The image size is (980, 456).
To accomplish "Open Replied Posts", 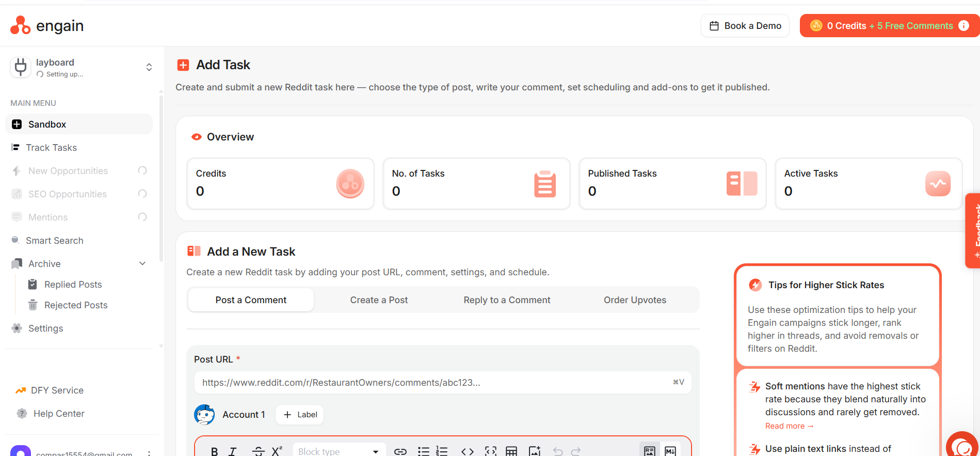I will point(73,285).
